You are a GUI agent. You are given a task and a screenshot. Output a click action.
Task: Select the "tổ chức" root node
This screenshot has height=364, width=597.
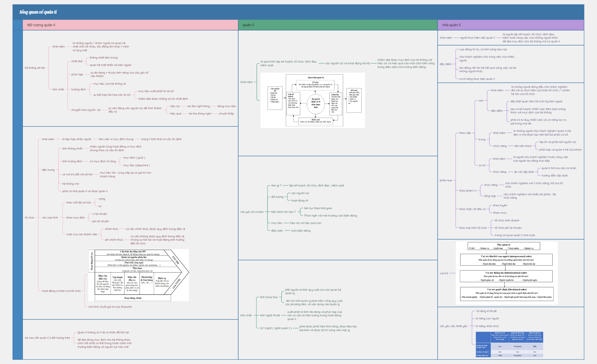pyautogui.click(x=29, y=218)
